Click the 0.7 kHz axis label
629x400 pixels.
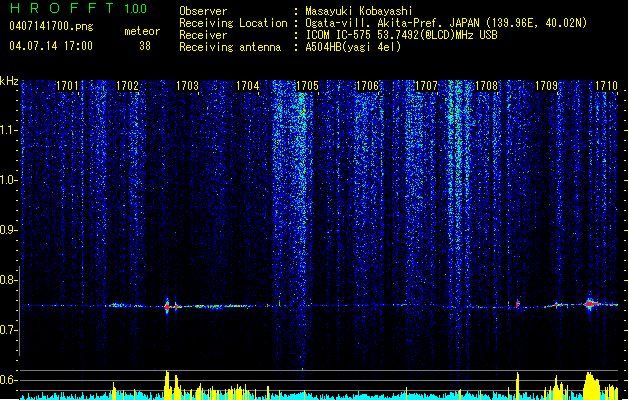[9, 330]
